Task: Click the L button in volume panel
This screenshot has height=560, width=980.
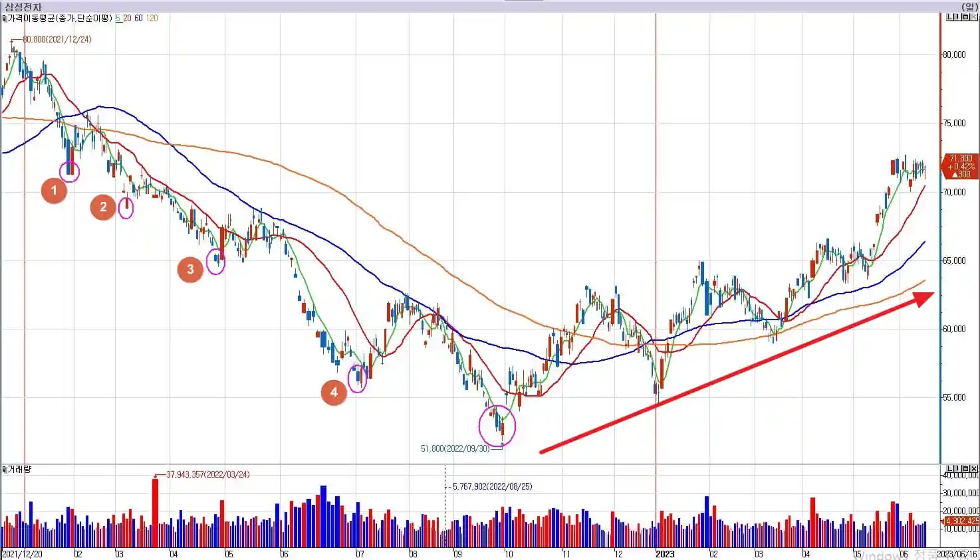Action: coord(950,468)
